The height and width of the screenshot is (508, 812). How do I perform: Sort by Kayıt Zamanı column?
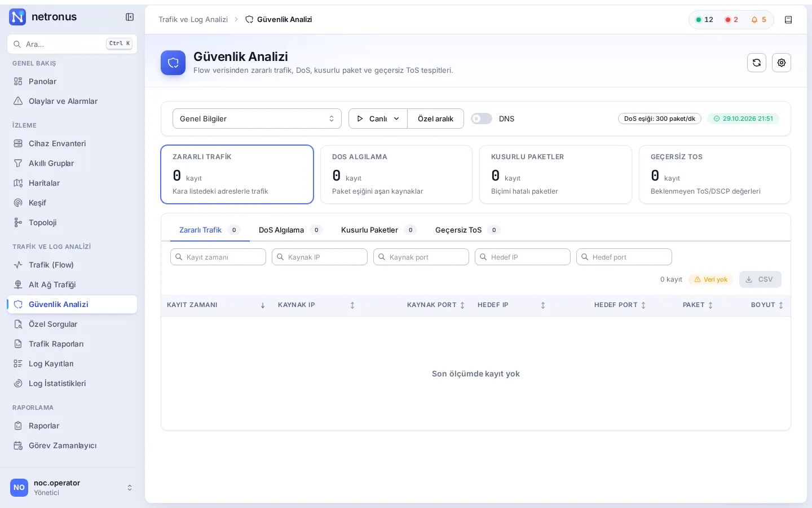click(216, 305)
